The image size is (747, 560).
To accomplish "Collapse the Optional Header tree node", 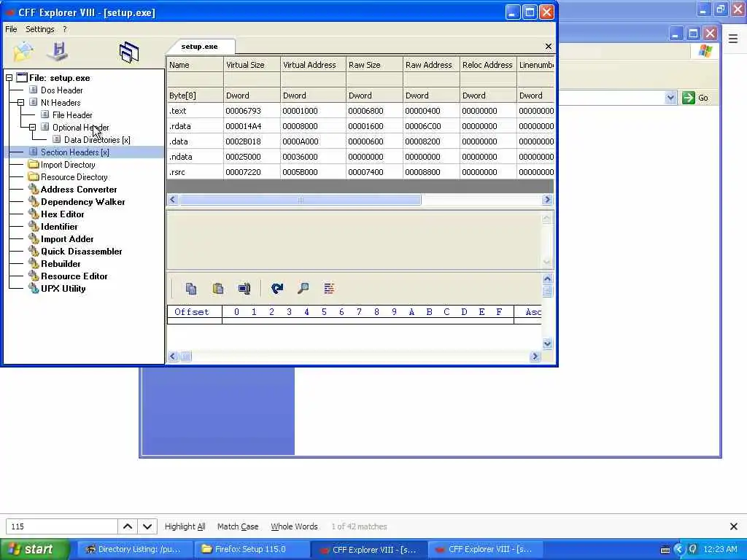I will coord(32,127).
